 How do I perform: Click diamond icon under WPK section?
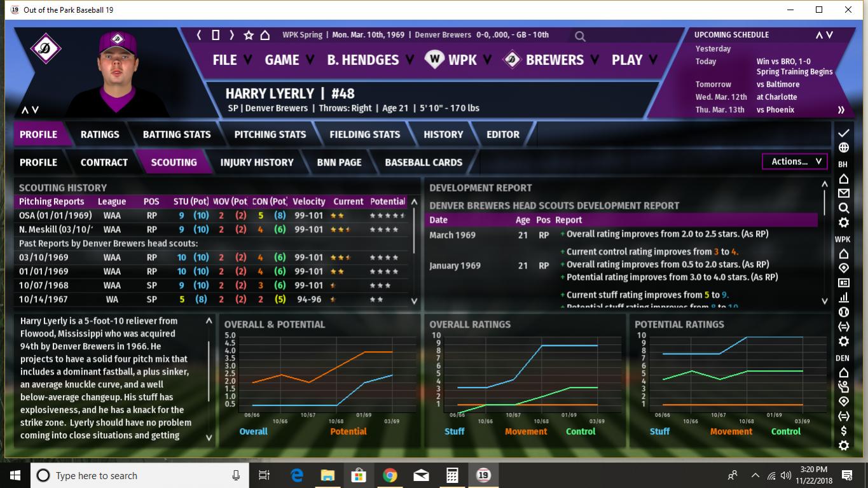tap(843, 268)
